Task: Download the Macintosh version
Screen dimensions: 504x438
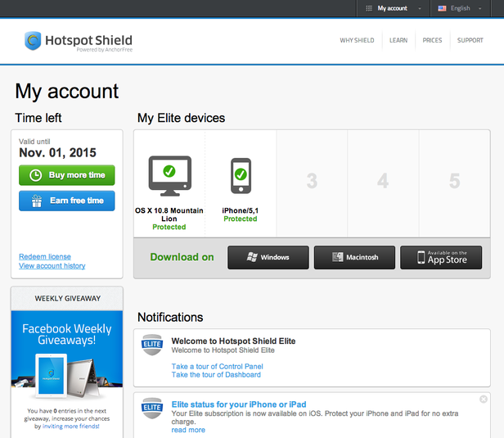Action: [354, 258]
